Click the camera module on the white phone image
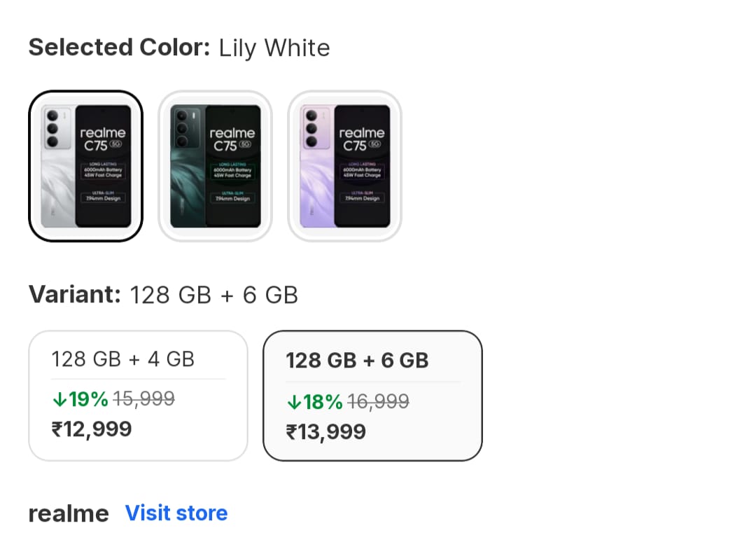 pyautogui.click(x=51, y=127)
